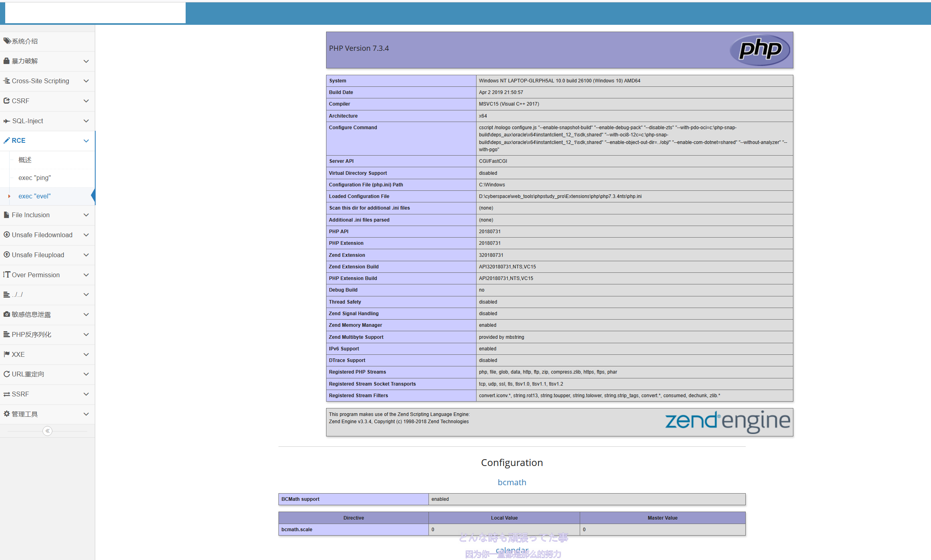
Task: Click the bcmath module heading link
Action: (x=512, y=482)
